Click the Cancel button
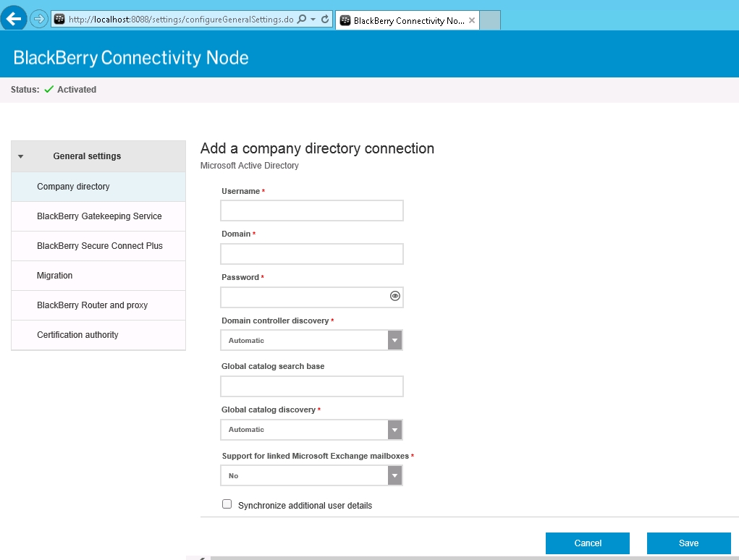 (x=587, y=543)
